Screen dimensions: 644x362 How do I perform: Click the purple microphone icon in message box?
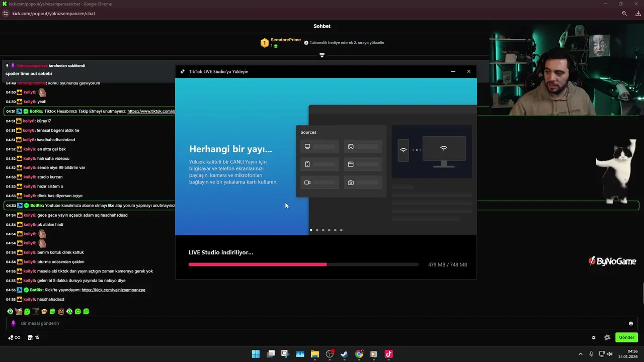13,323
